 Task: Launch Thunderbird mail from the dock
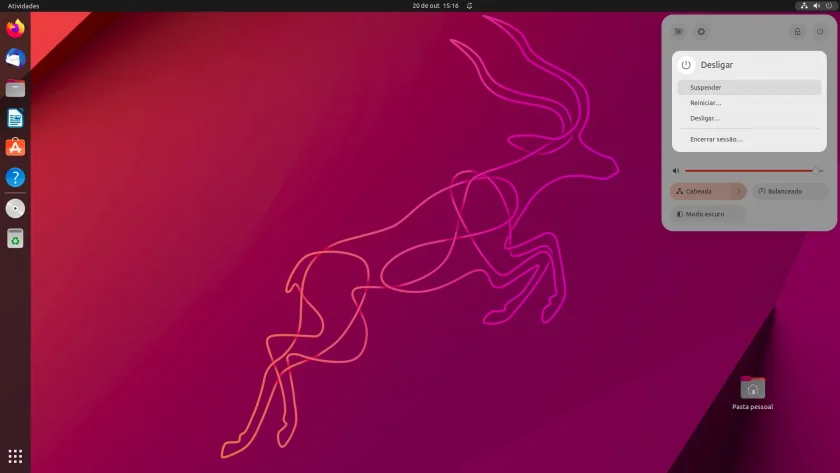15,58
